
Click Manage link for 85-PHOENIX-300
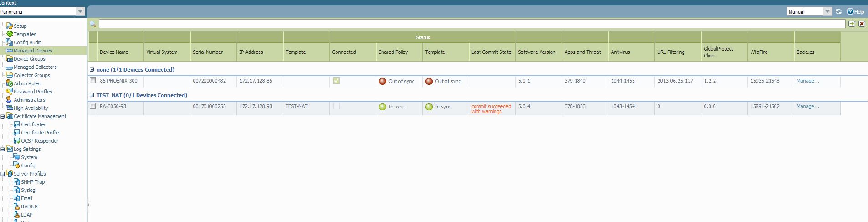click(807, 81)
